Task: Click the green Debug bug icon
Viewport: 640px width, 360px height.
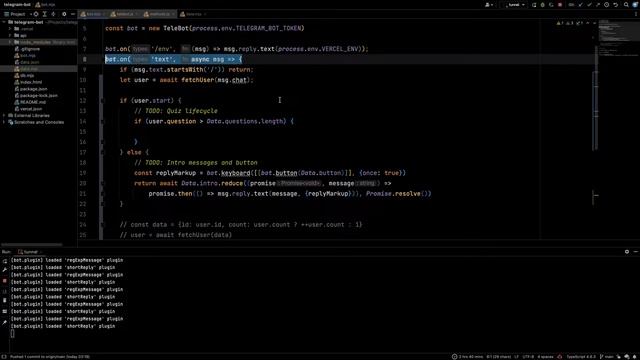Action: [542, 5]
